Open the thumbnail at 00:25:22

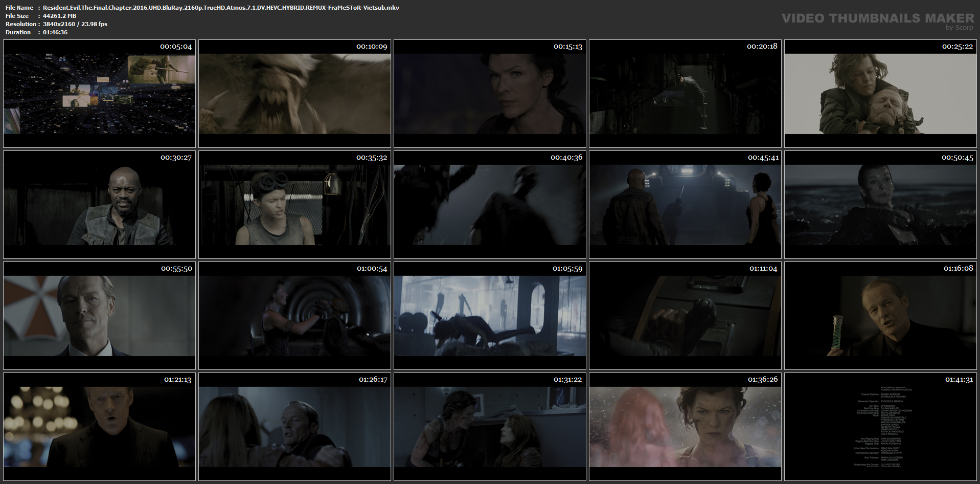pyautogui.click(x=880, y=94)
